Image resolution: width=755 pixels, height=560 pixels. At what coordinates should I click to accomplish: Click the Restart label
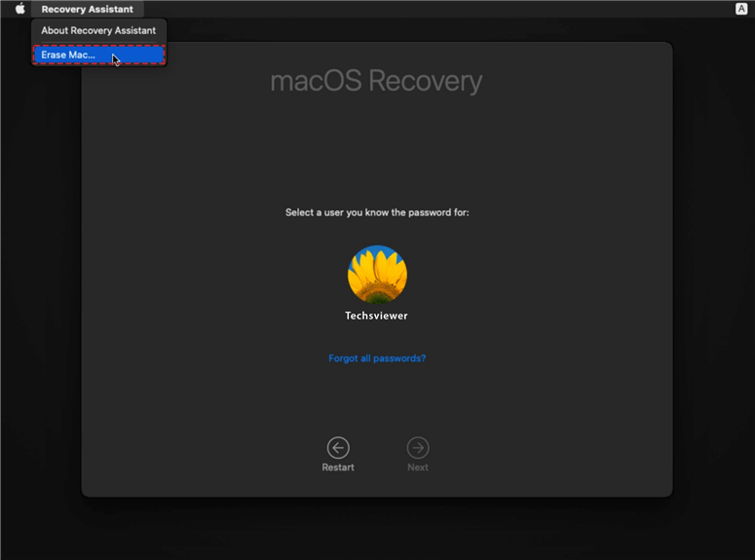coord(338,467)
